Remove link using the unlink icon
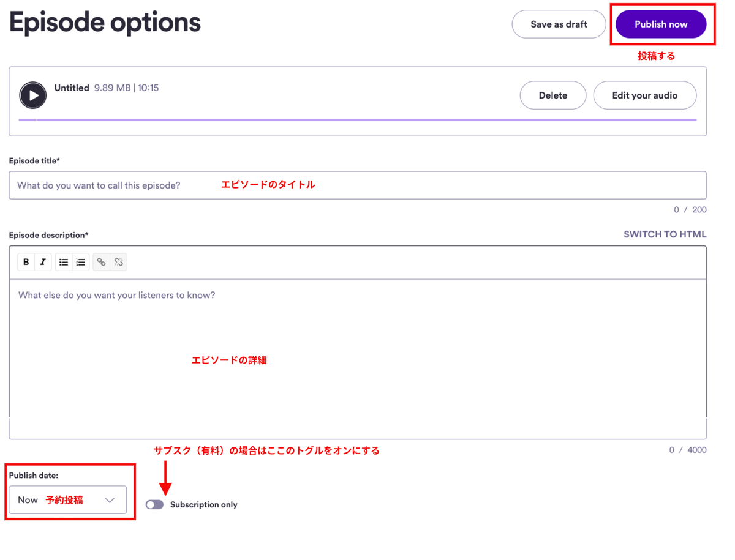The height and width of the screenshot is (560, 735). [119, 262]
